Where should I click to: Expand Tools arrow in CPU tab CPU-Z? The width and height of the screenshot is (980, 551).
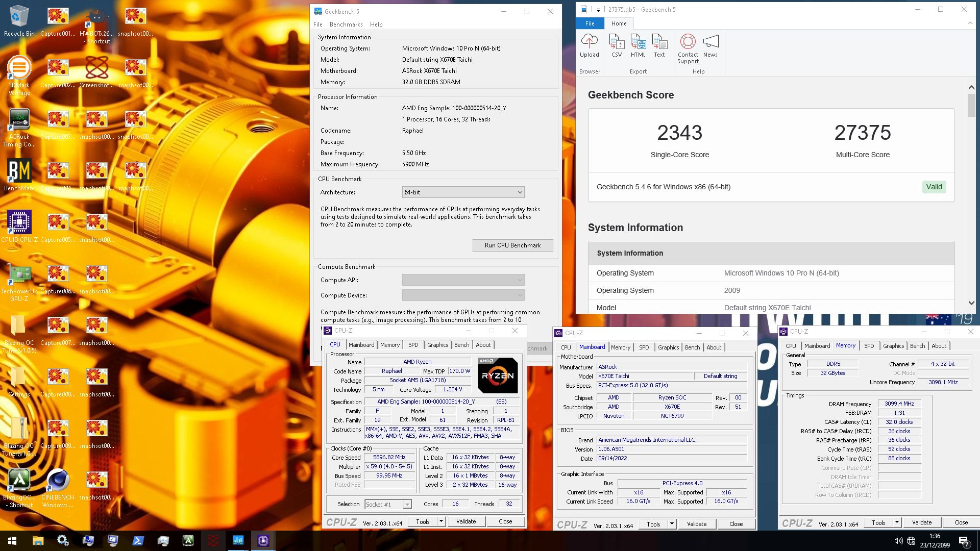(441, 521)
